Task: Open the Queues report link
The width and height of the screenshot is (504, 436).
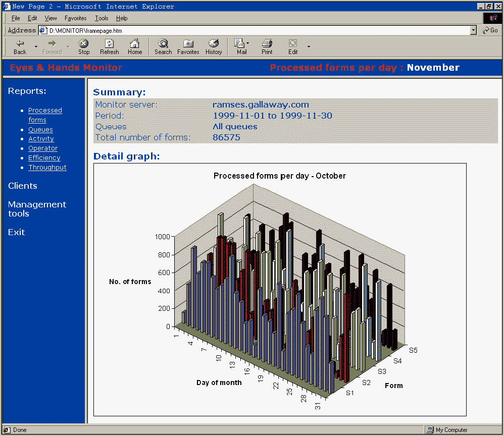Action: pyautogui.click(x=40, y=130)
